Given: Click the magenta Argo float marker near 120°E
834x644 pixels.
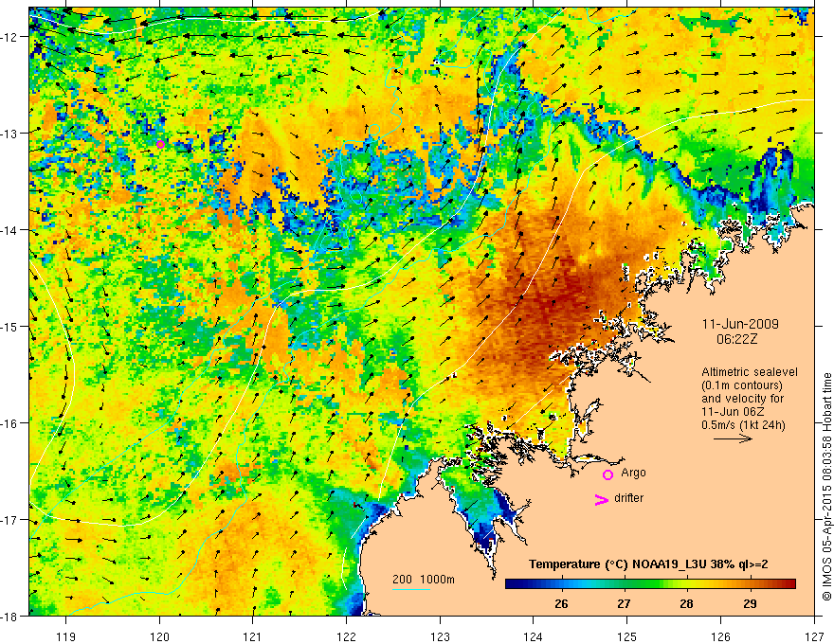Looking at the screenshot, I should click(160, 144).
